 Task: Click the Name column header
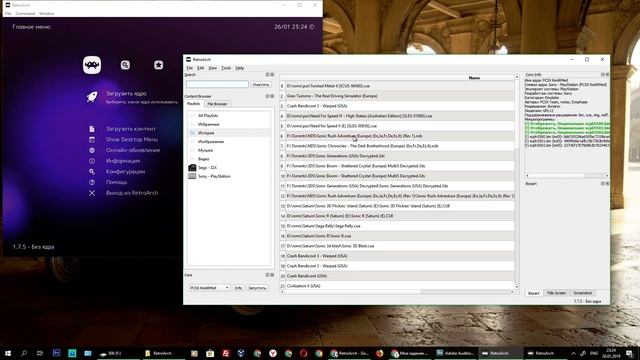click(x=474, y=78)
